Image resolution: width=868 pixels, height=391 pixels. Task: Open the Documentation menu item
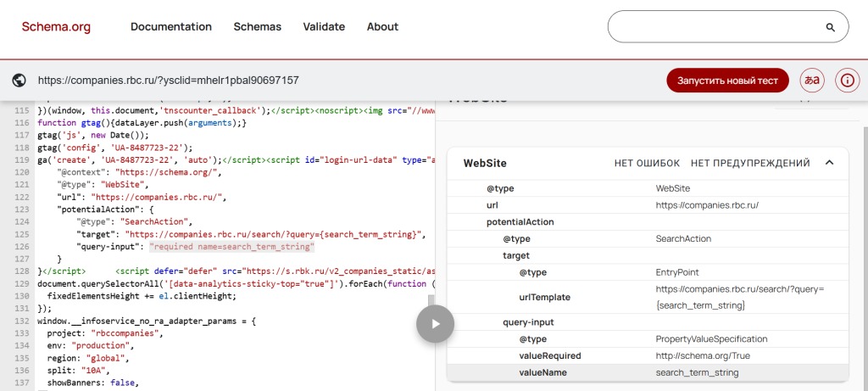pyautogui.click(x=171, y=26)
